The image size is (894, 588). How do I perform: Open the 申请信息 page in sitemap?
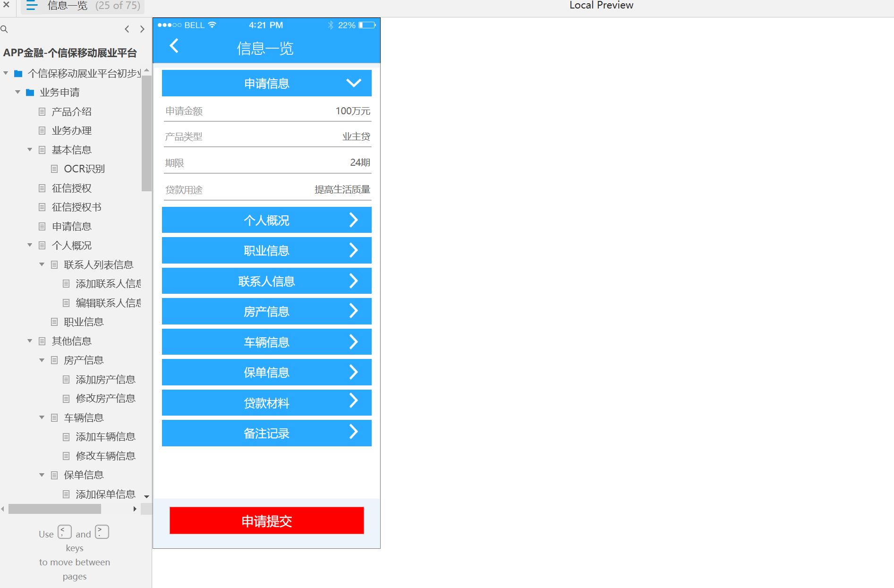pos(71,227)
